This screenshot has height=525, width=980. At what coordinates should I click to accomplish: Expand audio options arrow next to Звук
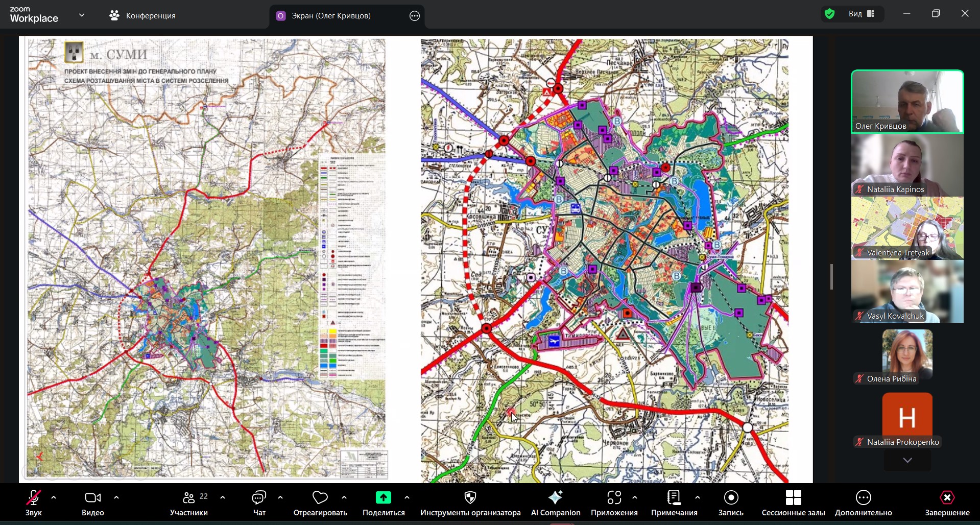54,497
